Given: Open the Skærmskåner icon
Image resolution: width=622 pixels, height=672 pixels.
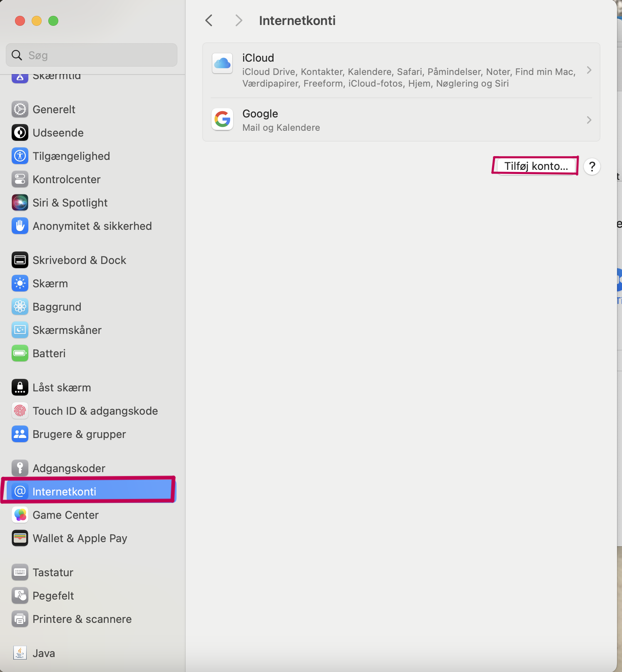Looking at the screenshot, I should 20,330.
